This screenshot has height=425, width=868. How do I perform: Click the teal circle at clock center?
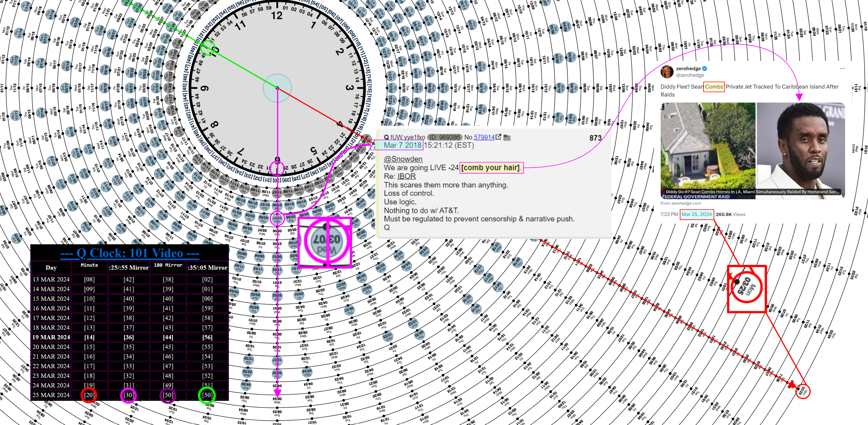(x=277, y=88)
